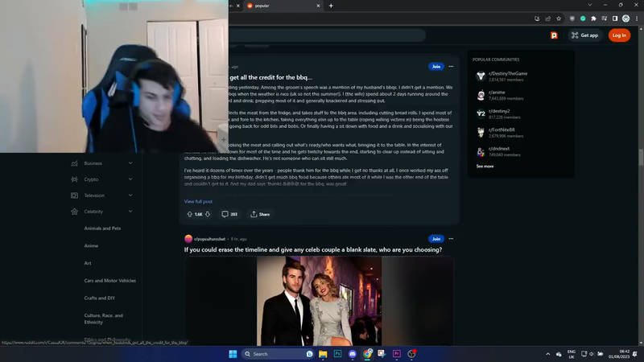The width and height of the screenshot is (644, 362).
Task: Expand the Crypto topic chevron
Action: 130,179
